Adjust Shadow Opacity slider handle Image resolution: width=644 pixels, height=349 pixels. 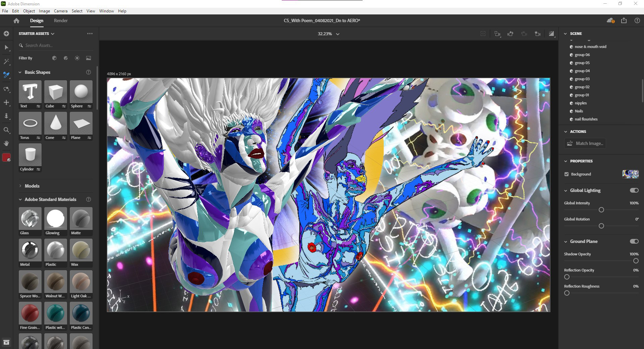click(x=636, y=261)
